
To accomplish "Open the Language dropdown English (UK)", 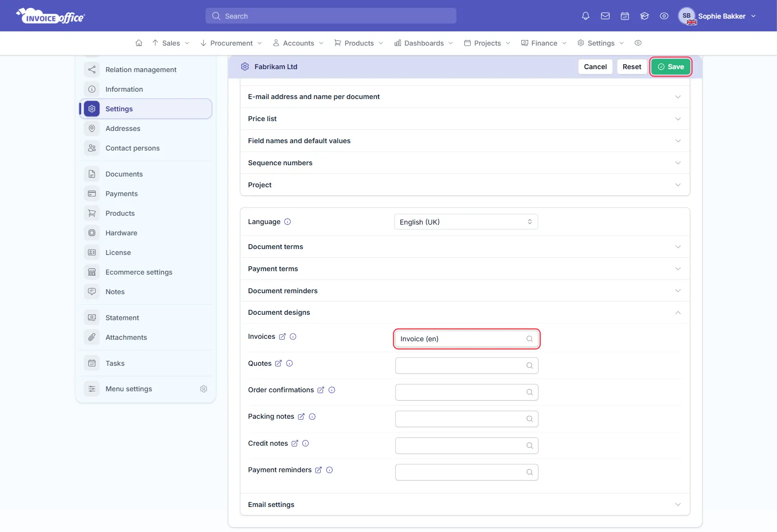I will click(x=466, y=222).
